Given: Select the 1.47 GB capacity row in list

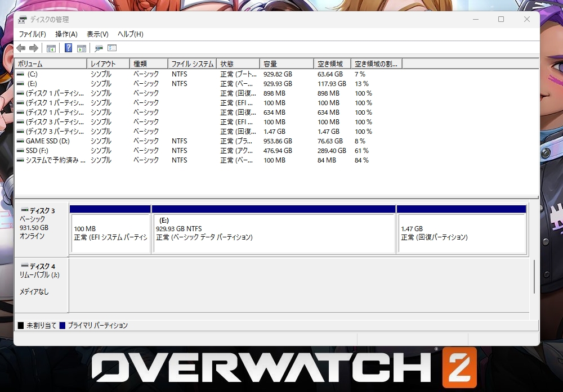Looking at the screenshot, I should 208,132.
